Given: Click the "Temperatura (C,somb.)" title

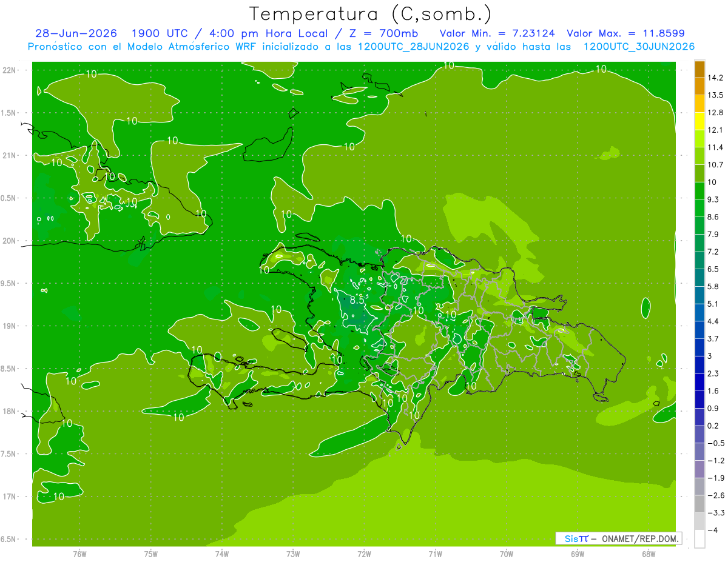Looking at the screenshot, I should pos(370,14).
